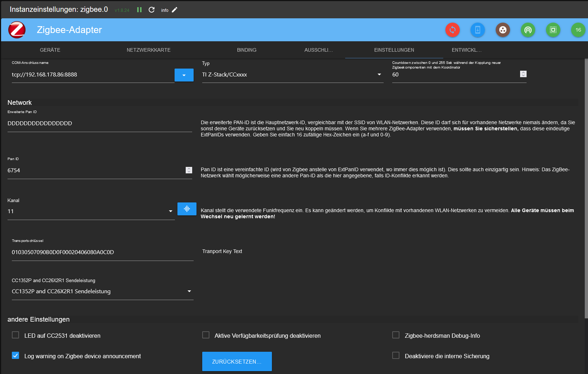Screen dimensions: 588x374
Task: Open the Binding tab
Action: [x=247, y=50]
